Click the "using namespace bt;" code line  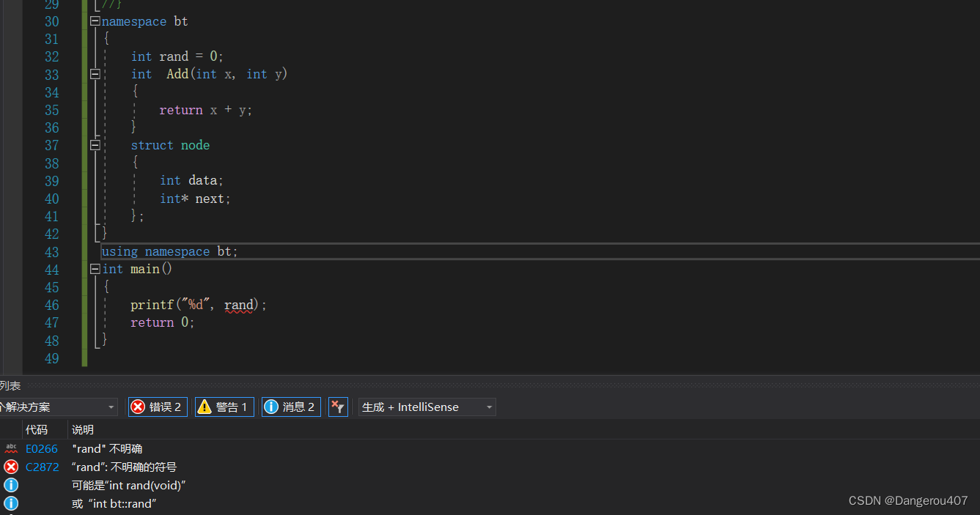coord(170,251)
